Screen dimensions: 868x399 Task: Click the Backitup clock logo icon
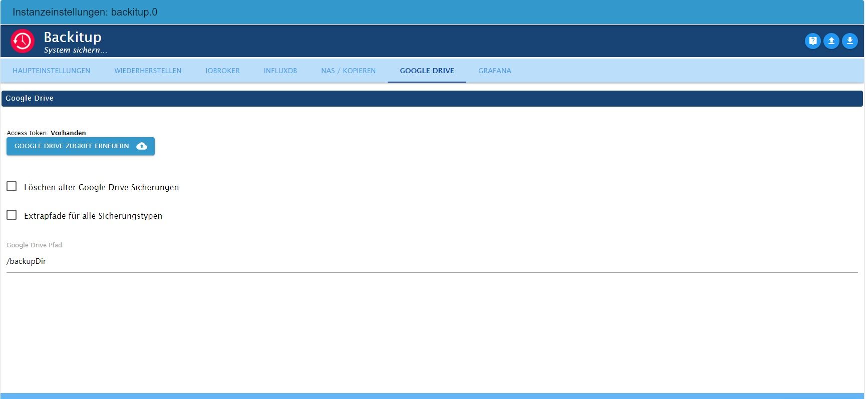(x=23, y=41)
